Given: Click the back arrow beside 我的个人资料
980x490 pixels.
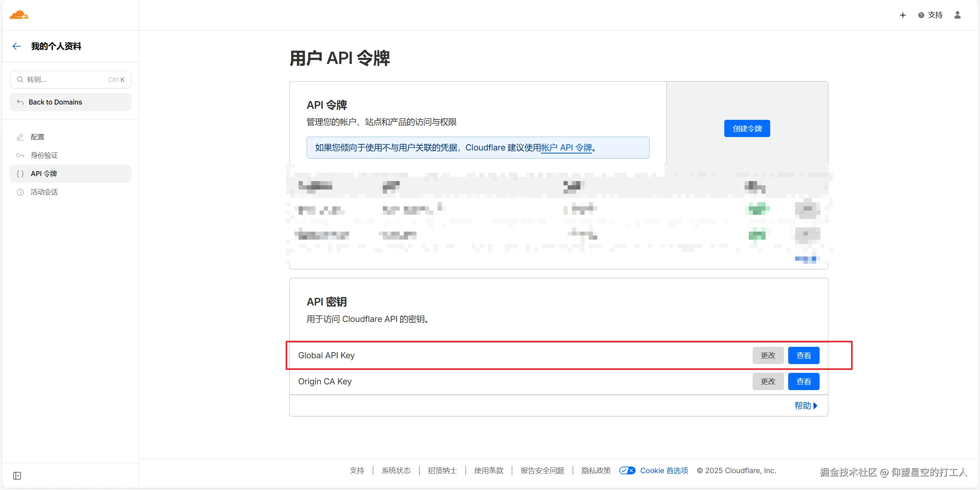Looking at the screenshot, I should pos(16,46).
